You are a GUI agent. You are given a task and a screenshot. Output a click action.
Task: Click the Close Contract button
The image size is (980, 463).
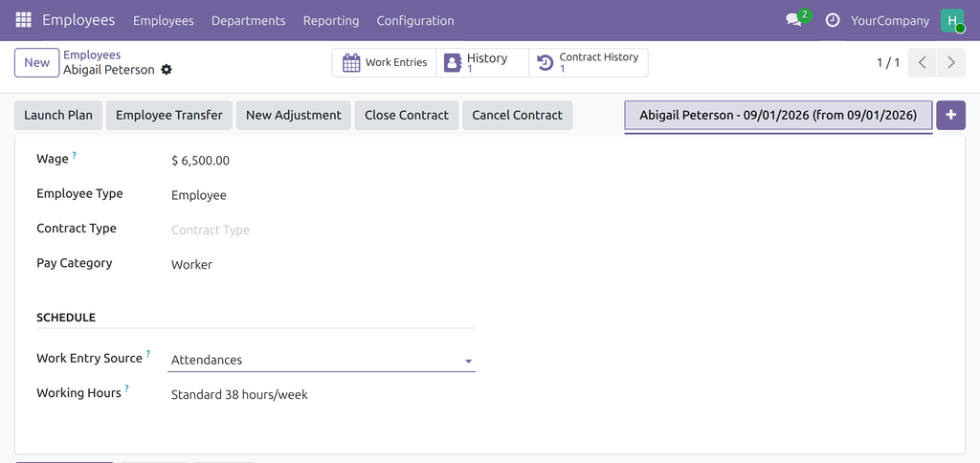point(407,115)
